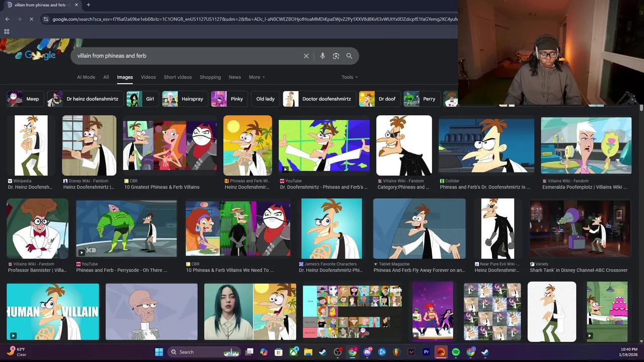644x362 pixels.
Task: Open Microsoft Store in taskbar
Action: coord(279,352)
